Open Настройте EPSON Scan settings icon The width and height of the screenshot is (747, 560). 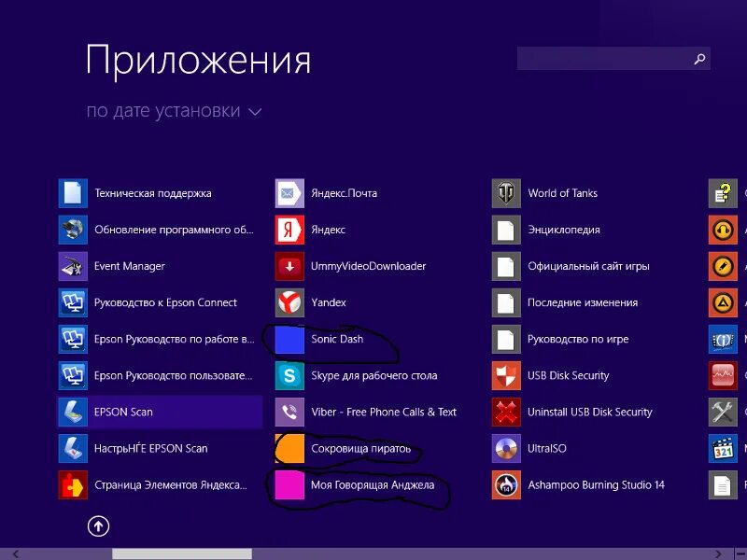pyautogui.click(x=73, y=449)
